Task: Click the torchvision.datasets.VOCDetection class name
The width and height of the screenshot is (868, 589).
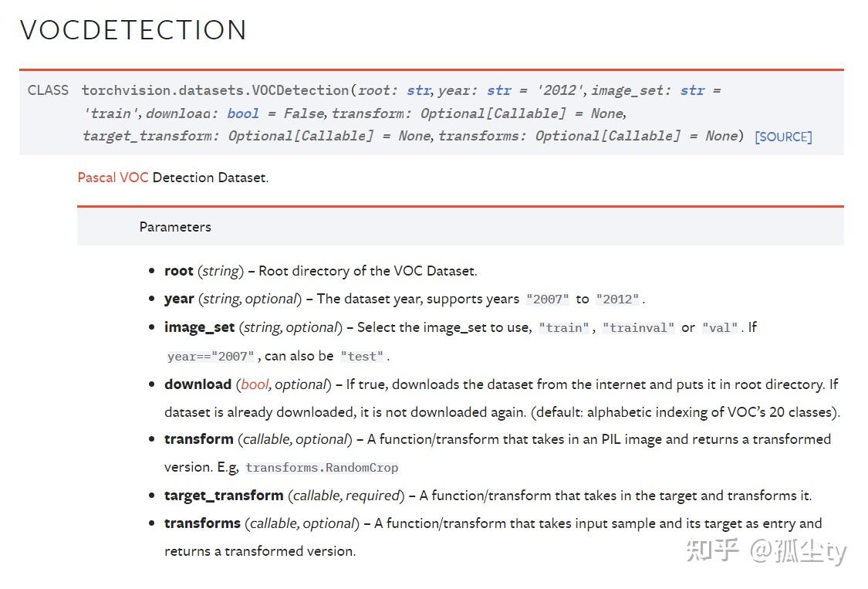Action: tap(215, 90)
